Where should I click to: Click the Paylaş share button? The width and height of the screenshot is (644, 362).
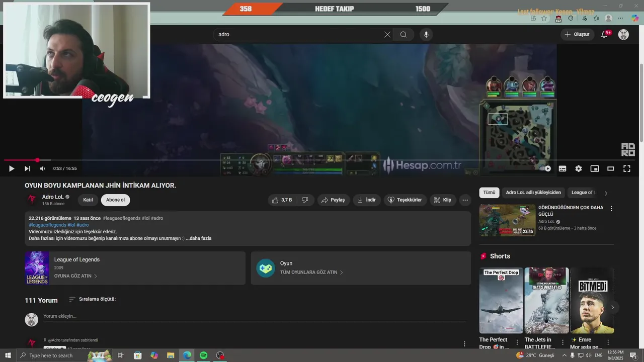333,200
